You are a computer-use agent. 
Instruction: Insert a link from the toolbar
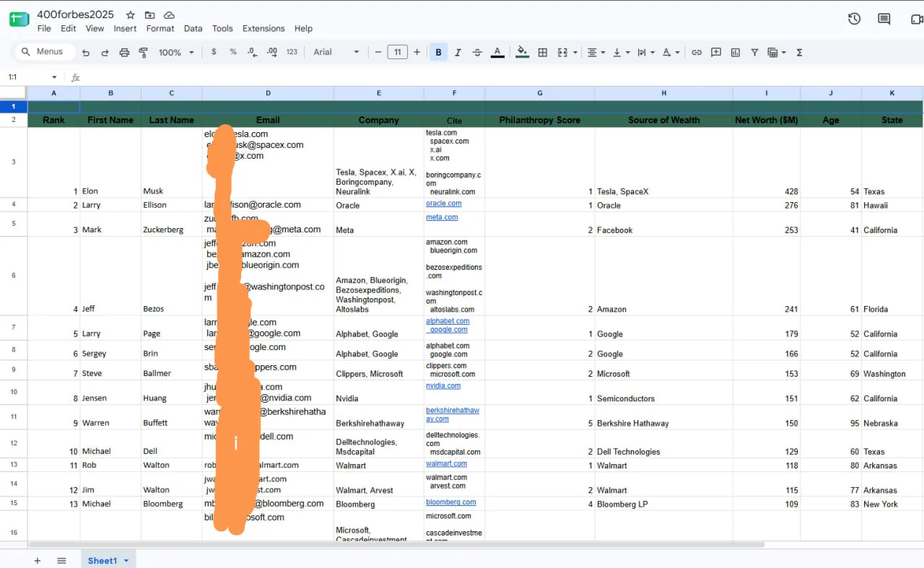697,52
